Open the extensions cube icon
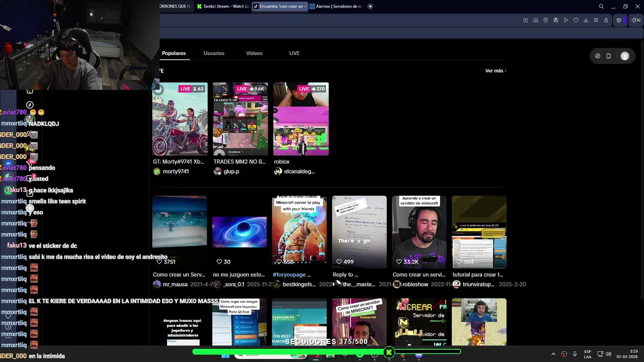644x362 pixels. pos(619,20)
